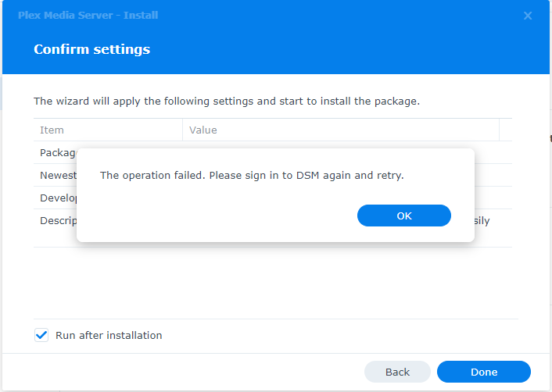552x392 pixels.
Task: Go back with the Back button
Action: coord(397,372)
